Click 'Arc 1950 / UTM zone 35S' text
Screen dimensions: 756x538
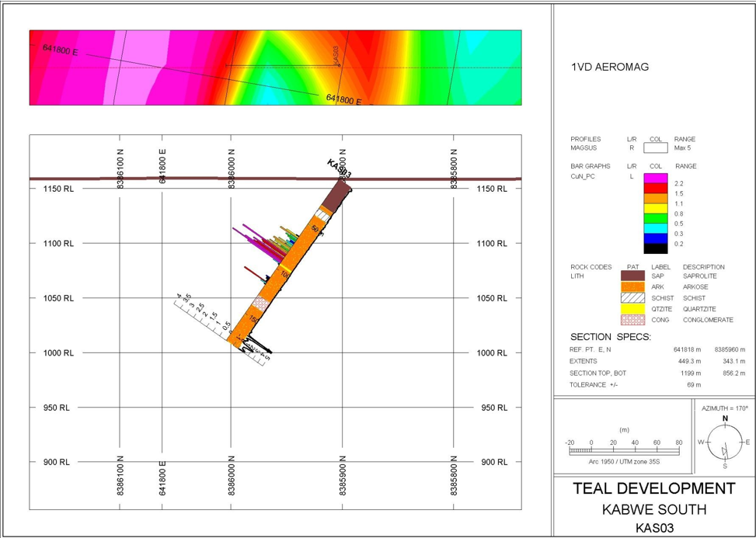pyautogui.click(x=624, y=461)
